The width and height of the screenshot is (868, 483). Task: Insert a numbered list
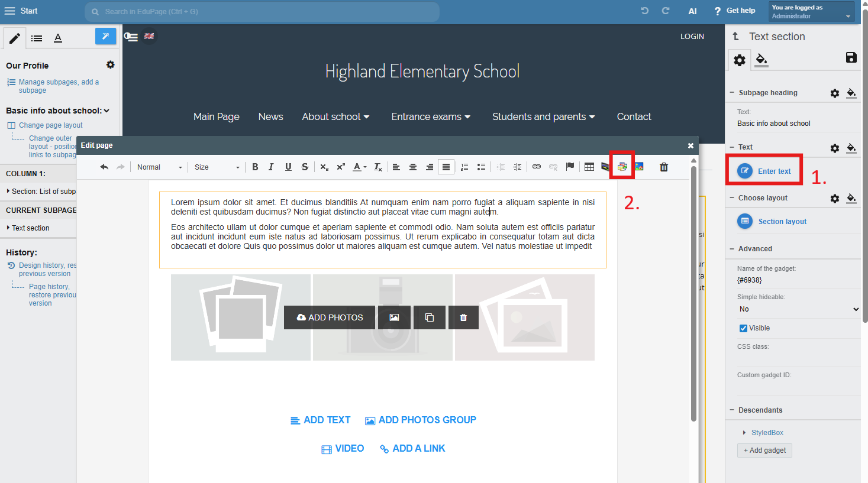pos(464,167)
